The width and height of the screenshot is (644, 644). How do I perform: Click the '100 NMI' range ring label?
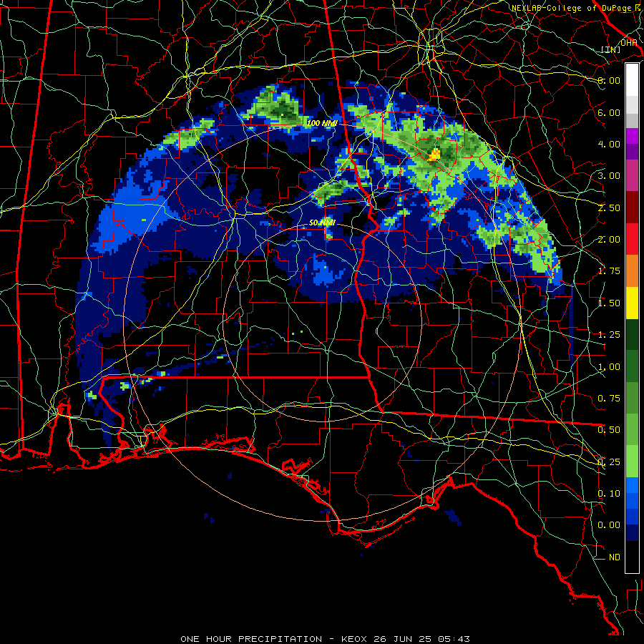(x=323, y=123)
